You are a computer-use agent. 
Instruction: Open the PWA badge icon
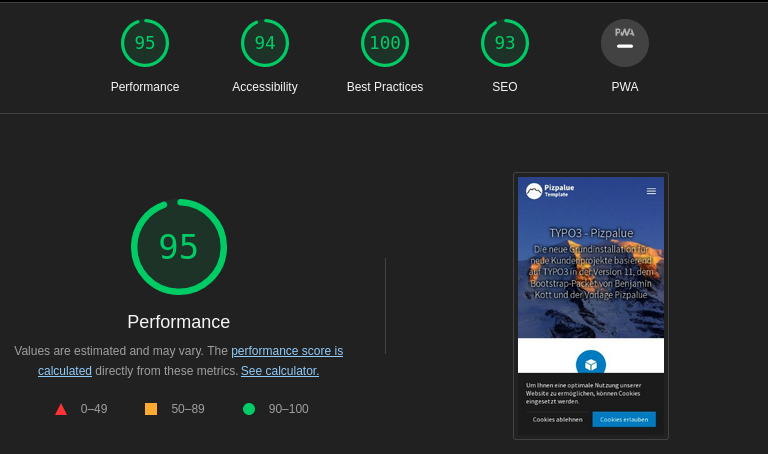[625, 43]
